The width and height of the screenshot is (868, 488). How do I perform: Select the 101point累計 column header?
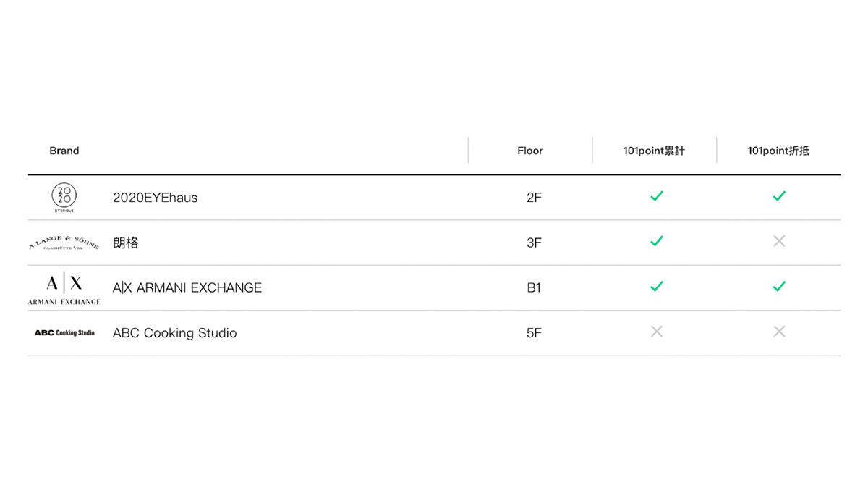tap(654, 151)
